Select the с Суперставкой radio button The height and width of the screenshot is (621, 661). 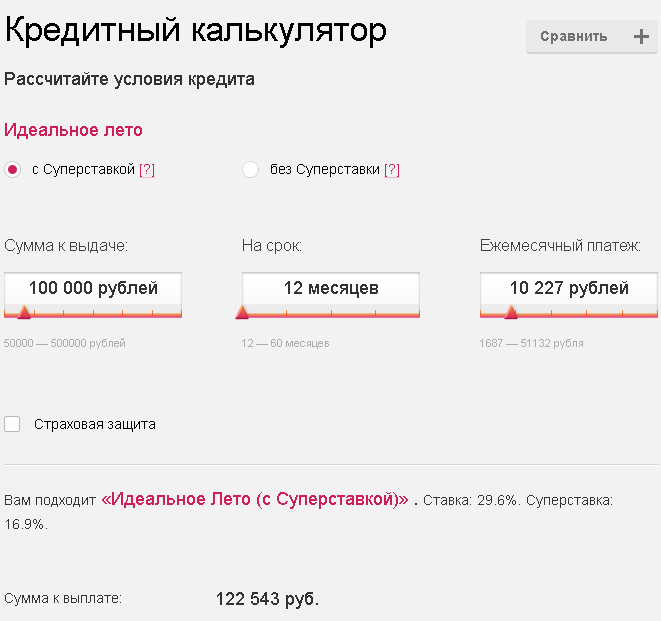coord(13,170)
